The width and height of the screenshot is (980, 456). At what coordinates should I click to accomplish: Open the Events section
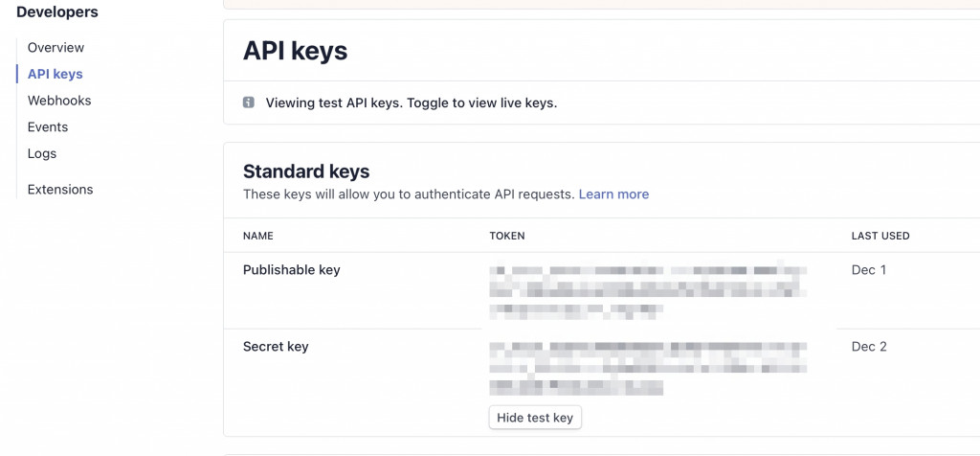point(48,126)
